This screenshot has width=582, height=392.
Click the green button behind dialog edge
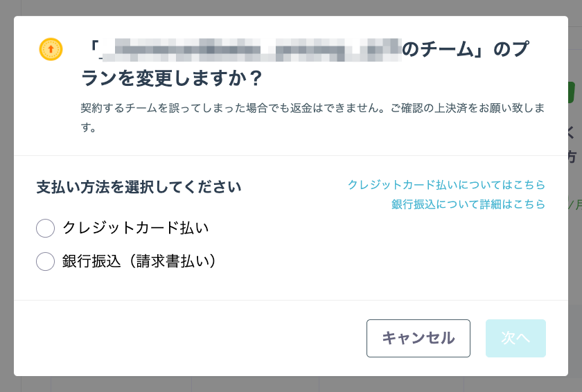coord(572,92)
